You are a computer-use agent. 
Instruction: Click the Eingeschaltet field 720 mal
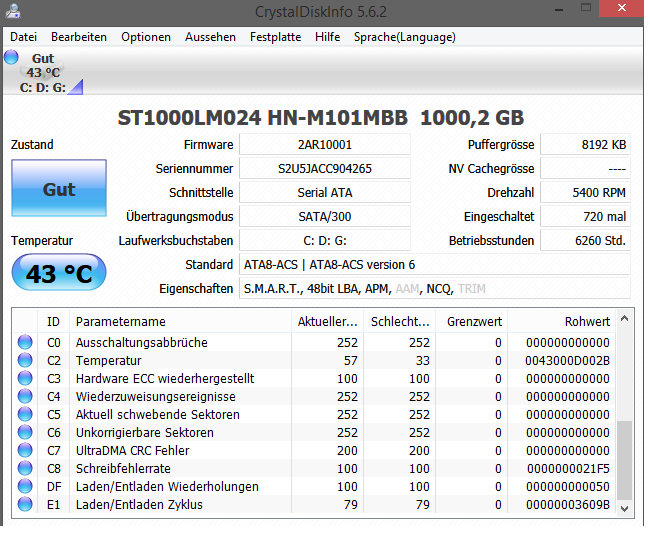pos(585,216)
